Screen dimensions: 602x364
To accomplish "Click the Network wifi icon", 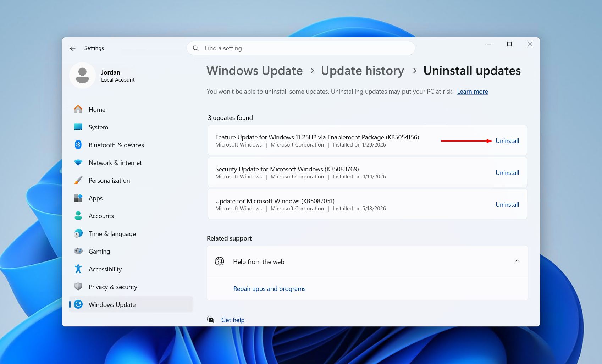I will pyautogui.click(x=78, y=162).
